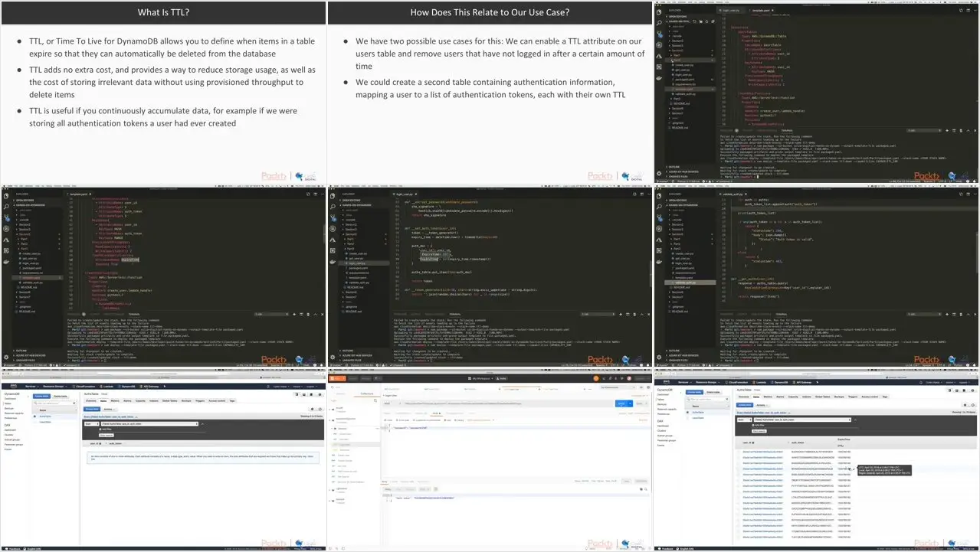Image resolution: width=980 pixels, height=552 pixels.
Task: Open CloudFormation shortcut in bottom-left AWS header
Action: tap(84, 387)
